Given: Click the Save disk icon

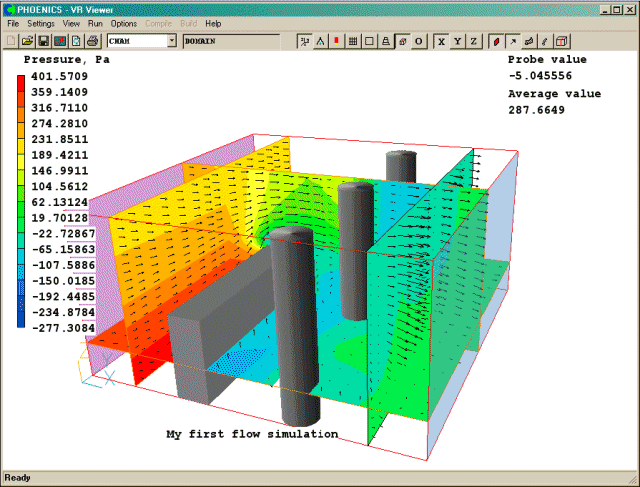Looking at the screenshot, I should point(43,41).
